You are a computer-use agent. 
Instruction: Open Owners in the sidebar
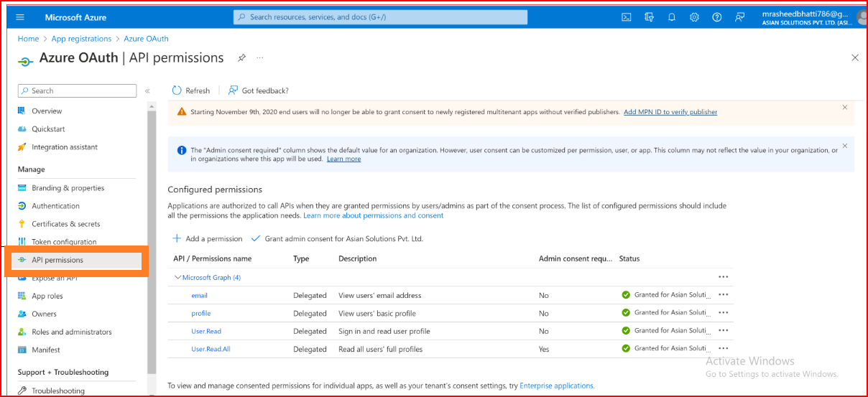(44, 314)
